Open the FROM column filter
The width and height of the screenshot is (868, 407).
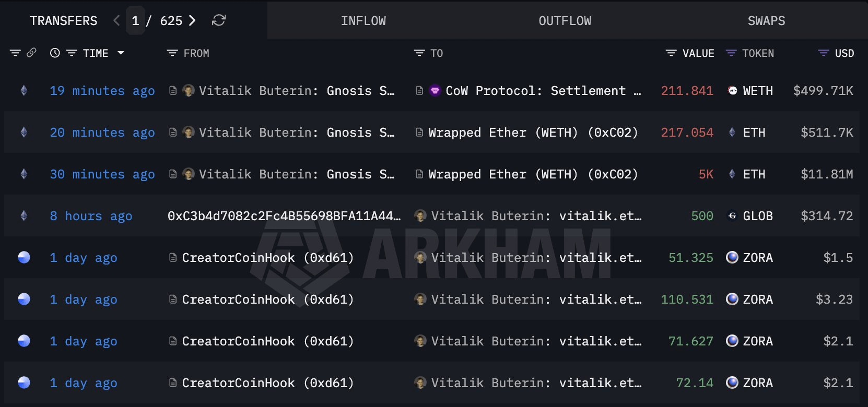point(172,53)
